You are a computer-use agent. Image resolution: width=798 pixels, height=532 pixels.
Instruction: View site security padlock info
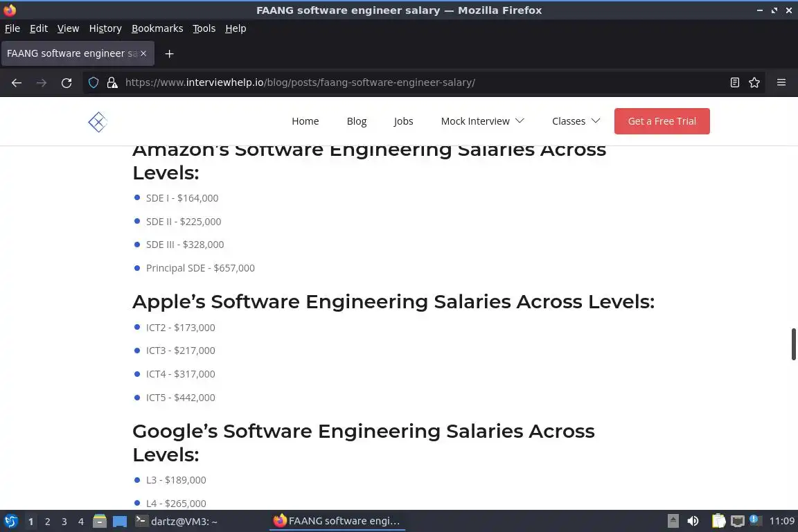(x=112, y=82)
